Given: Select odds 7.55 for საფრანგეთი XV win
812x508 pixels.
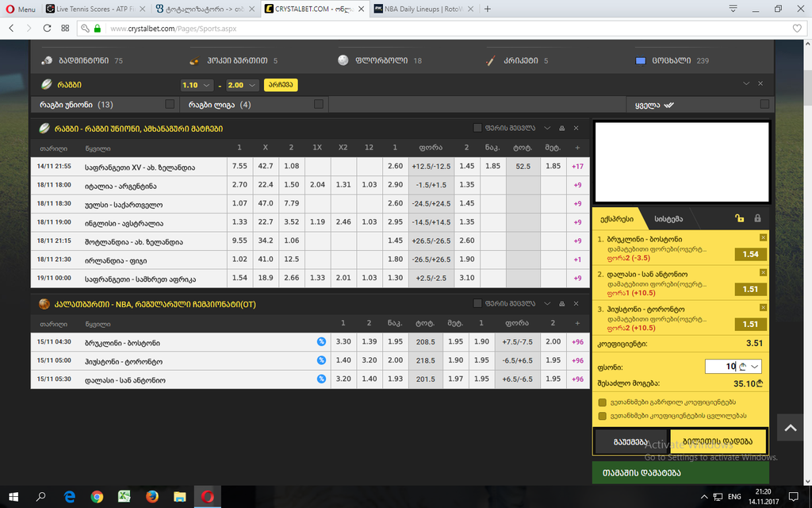Looking at the screenshot, I should pos(239,166).
